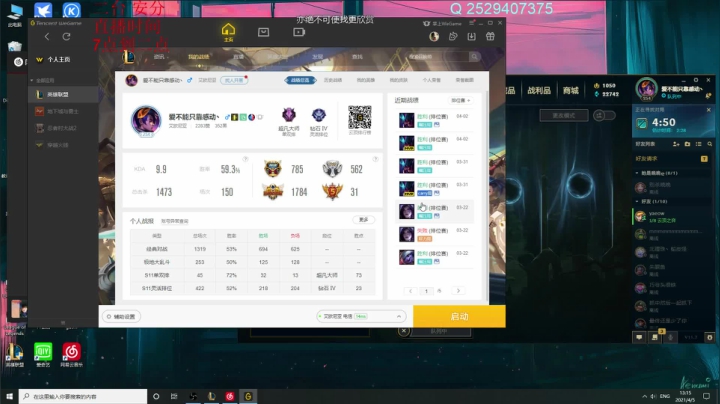
Task: Cancel matchmaking queue timer X
Action: click(x=709, y=110)
